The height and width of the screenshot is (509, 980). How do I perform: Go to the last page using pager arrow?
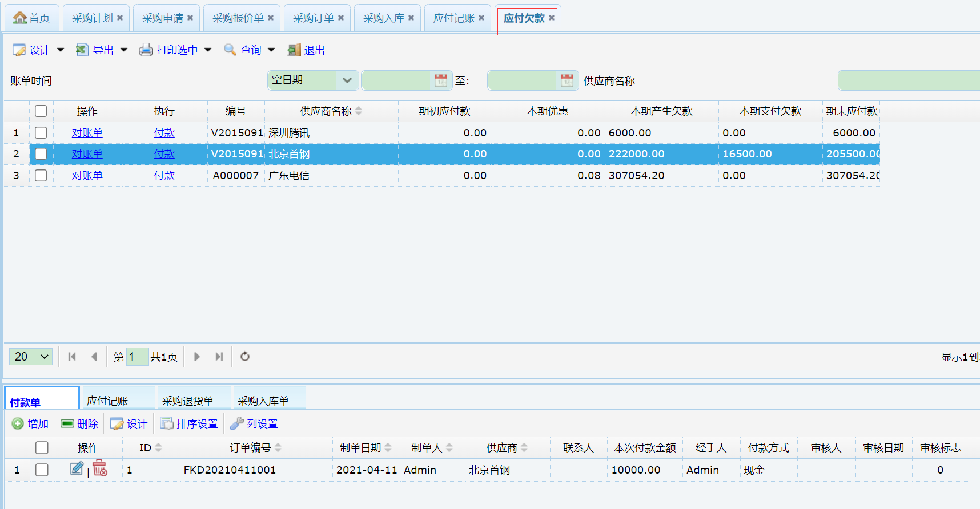click(219, 357)
